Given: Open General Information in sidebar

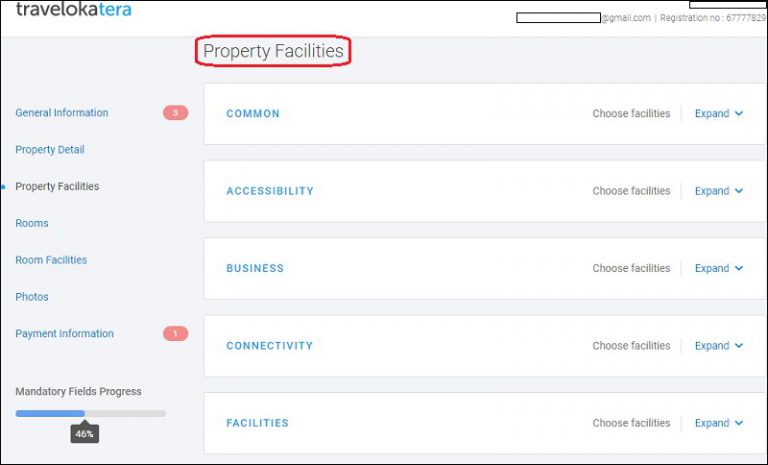Looking at the screenshot, I should coord(62,113).
